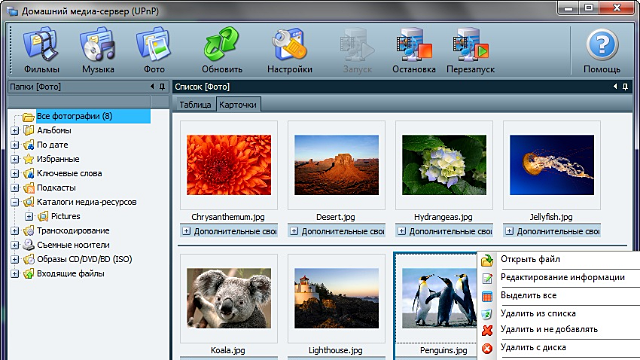This screenshot has height=360, width=640.
Task: Click the Перезапуск (Restart server) icon
Action: [x=470, y=44]
